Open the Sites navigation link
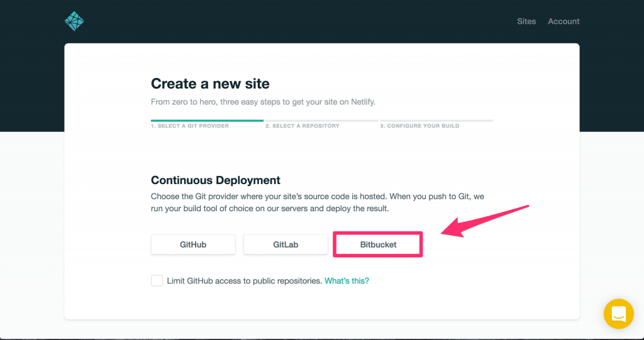 click(526, 21)
